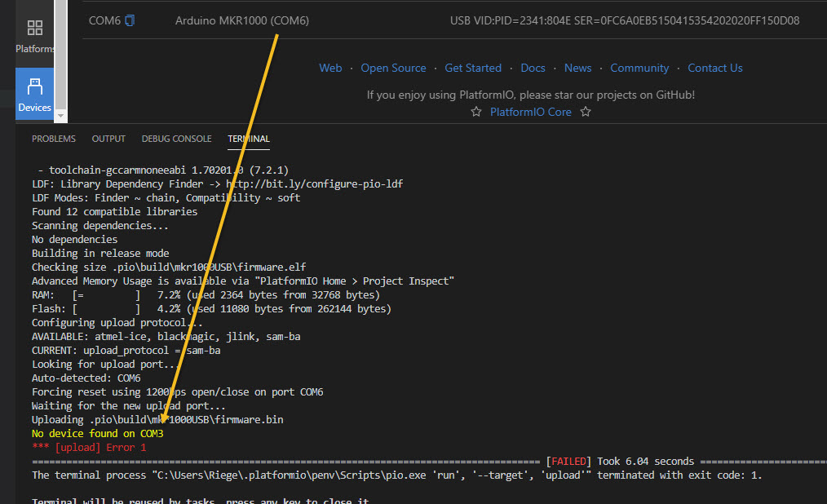This screenshot has height=504, width=827.
Task: Open the Open Source link
Action: tap(393, 68)
